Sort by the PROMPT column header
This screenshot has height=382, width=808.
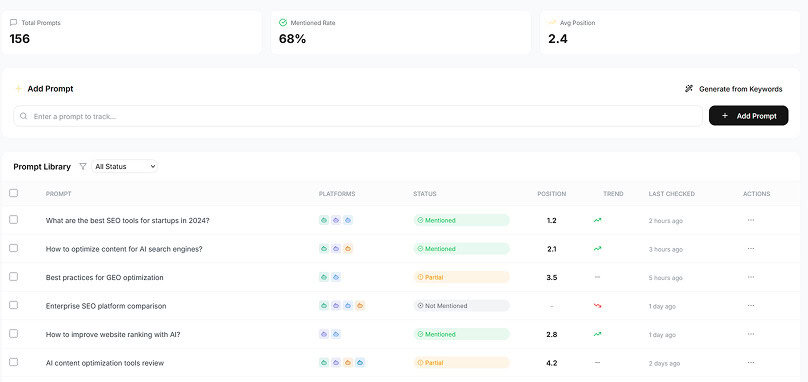(x=58, y=194)
